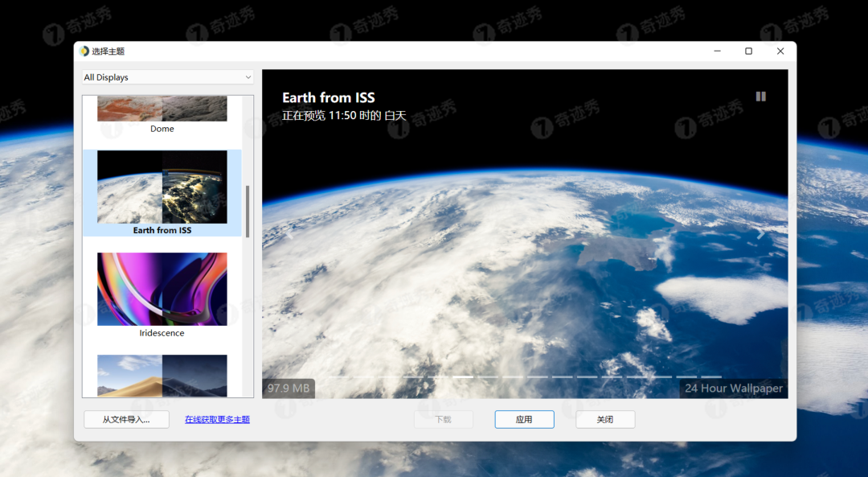The image size is (868, 477).
Task: Jump to the last preview progress segment
Action: (710, 376)
